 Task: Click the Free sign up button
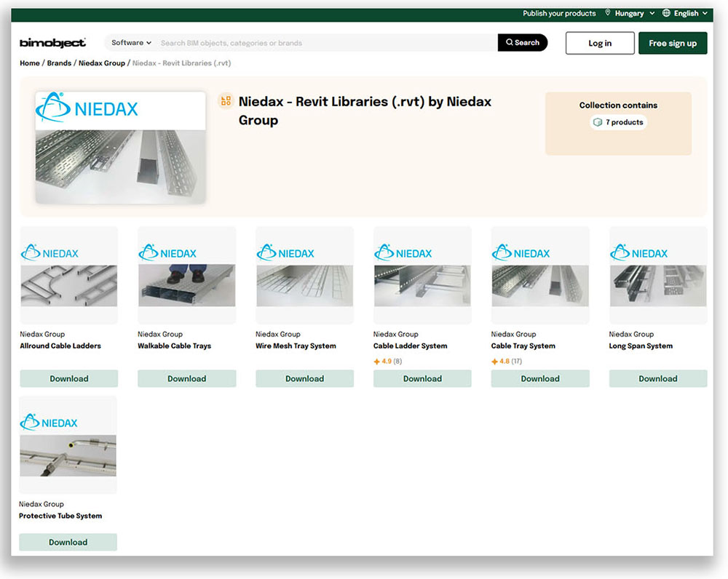tap(673, 43)
